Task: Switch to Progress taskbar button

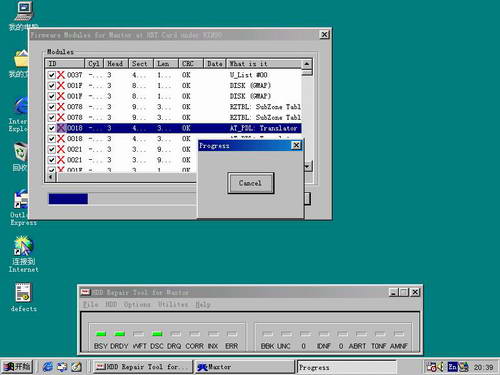Action: coord(347,367)
